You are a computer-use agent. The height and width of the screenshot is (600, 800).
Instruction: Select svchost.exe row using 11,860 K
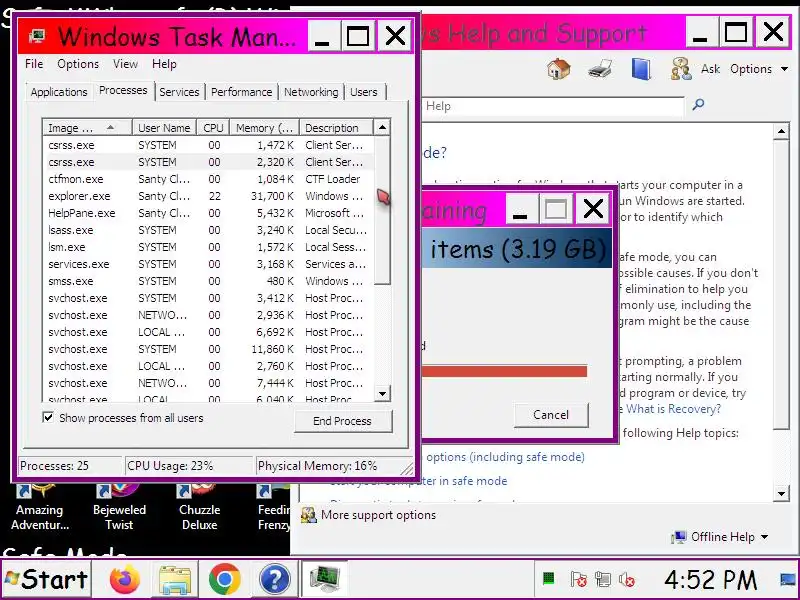pyautogui.click(x=208, y=349)
